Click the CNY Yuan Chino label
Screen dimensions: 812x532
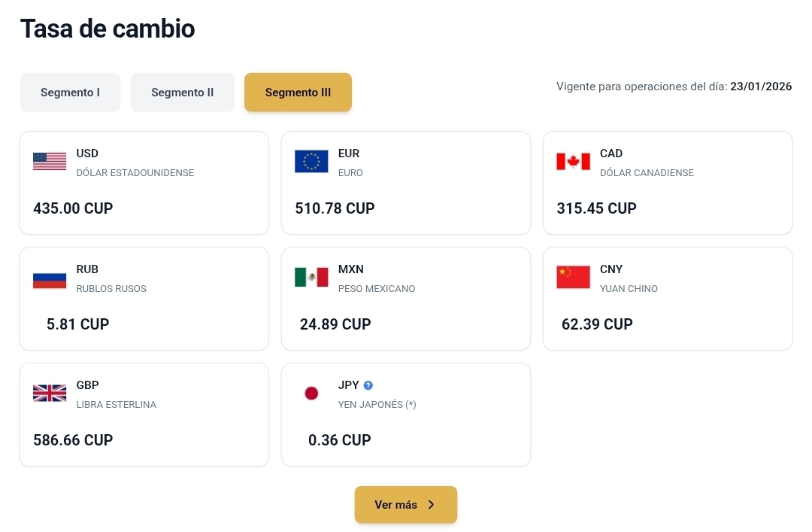point(629,288)
